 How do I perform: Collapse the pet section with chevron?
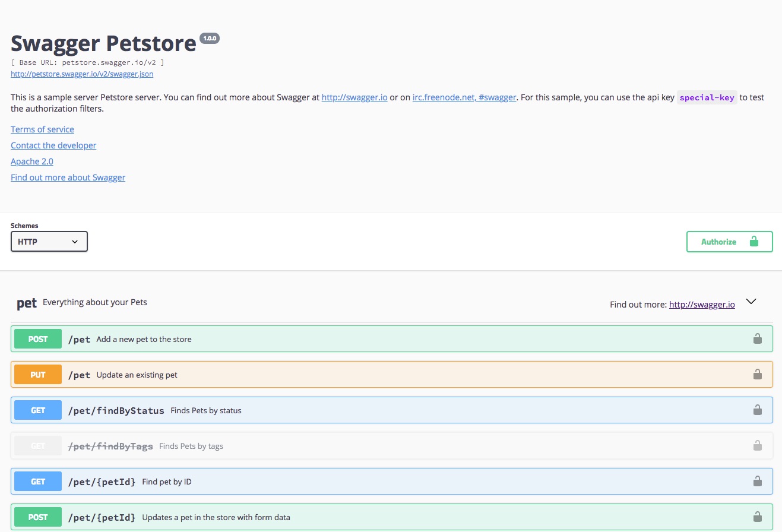(751, 302)
